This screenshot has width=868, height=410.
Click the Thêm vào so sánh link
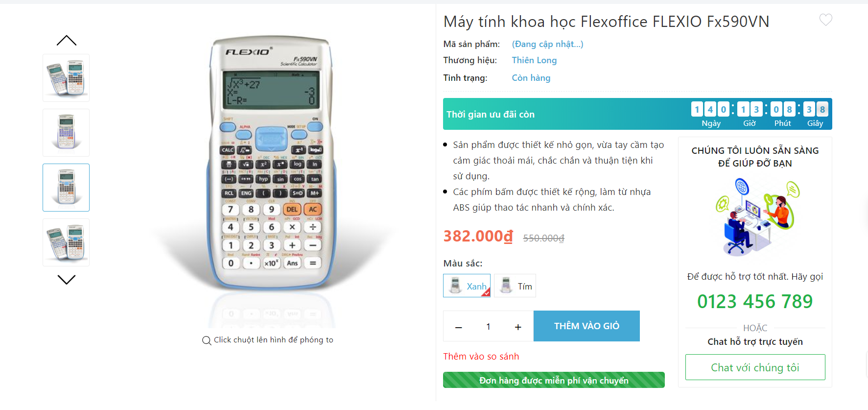tap(481, 357)
